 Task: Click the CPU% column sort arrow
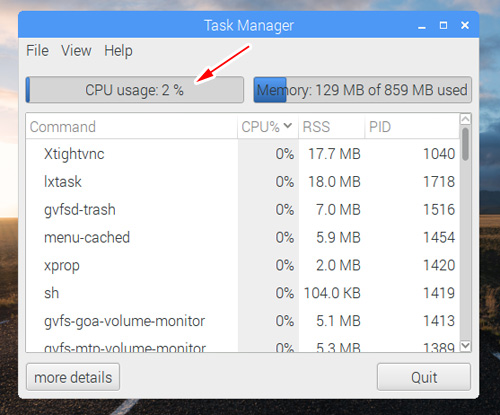287,126
